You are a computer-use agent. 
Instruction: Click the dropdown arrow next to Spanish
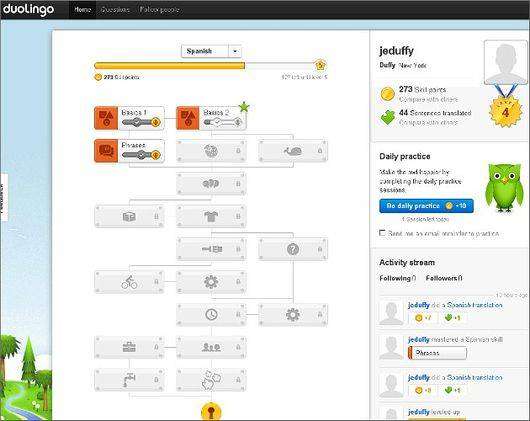pos(235,51)
